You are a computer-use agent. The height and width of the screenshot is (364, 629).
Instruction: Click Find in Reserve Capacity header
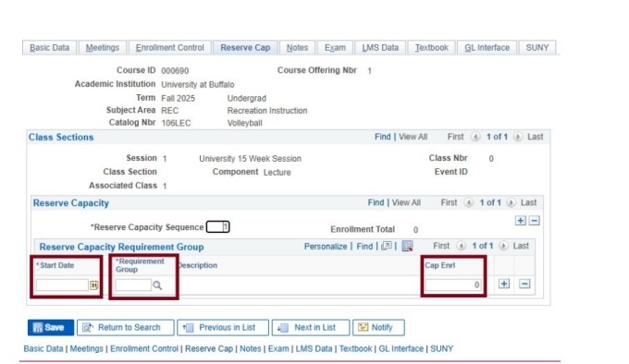pos(376,202)
